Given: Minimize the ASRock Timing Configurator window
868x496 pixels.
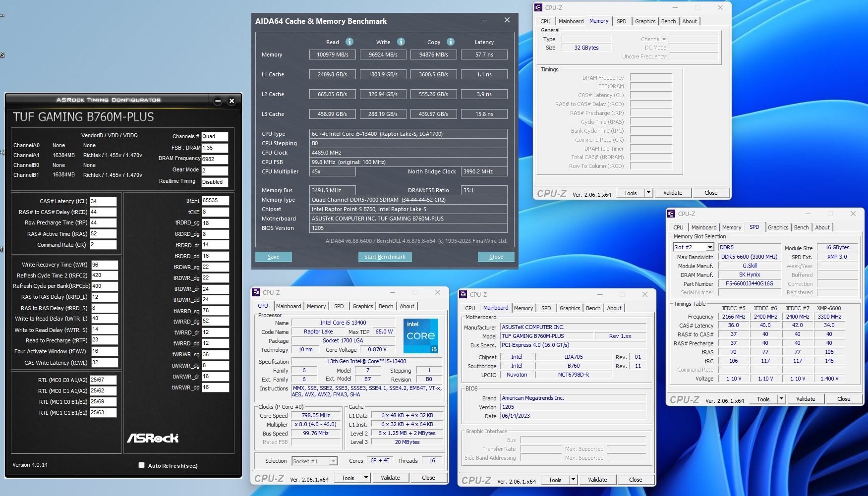Looking at the screenshot, I should click(218, 101).
